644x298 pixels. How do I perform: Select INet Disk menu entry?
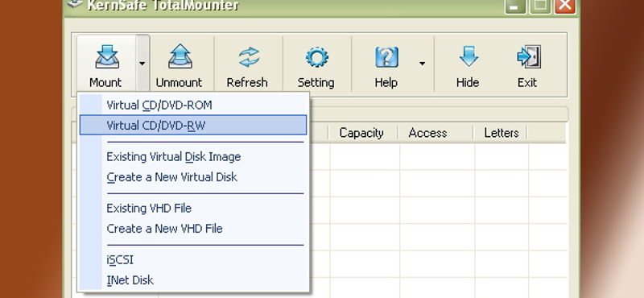click(193, 280)
